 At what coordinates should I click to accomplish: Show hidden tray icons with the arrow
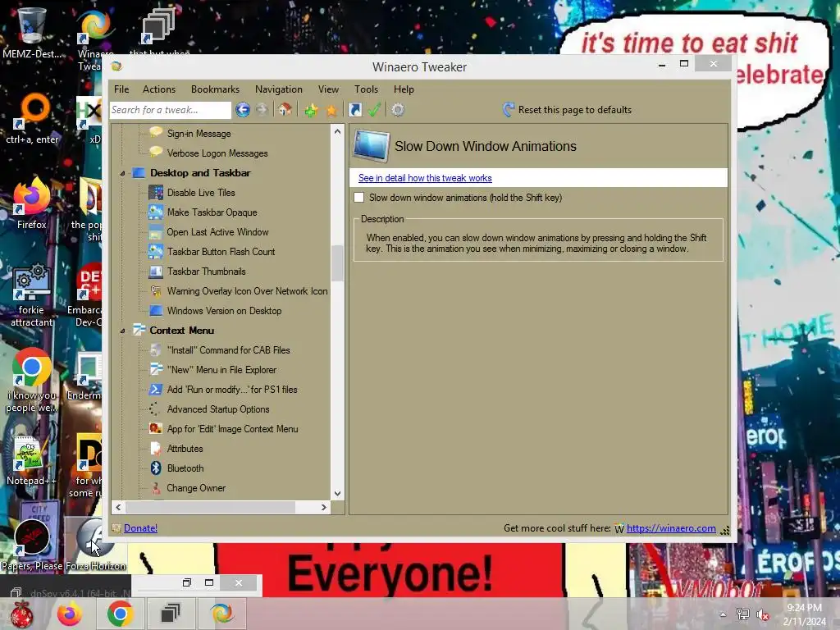pyautogui.click(x=723, y=614)
